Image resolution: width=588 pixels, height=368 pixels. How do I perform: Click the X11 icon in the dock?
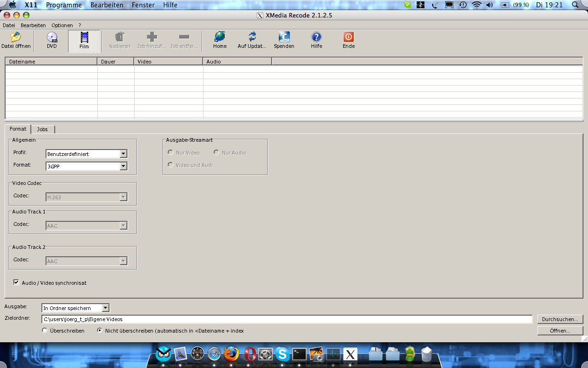click(351, 354)
